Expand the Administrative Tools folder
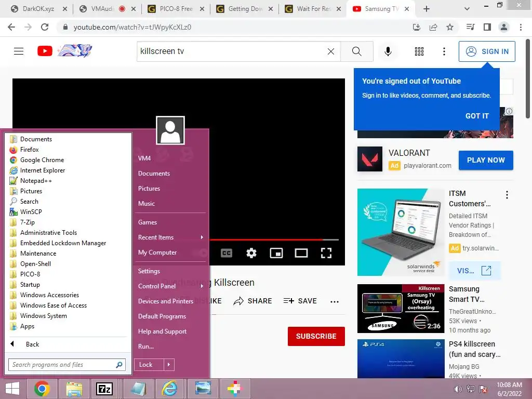This screenshot has width=532, height=399. pyautogui.click(x=68, y=233)
